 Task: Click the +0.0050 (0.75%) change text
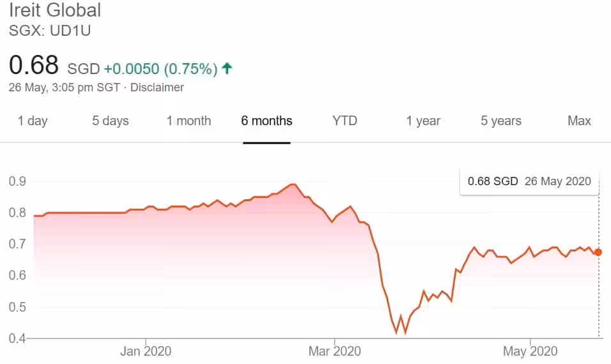click(x=160, y=68)
